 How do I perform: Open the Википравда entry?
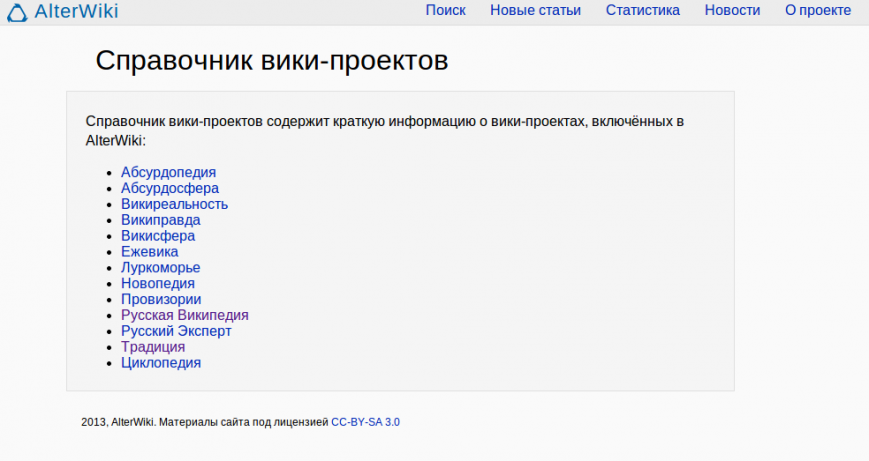coord(160,220)
